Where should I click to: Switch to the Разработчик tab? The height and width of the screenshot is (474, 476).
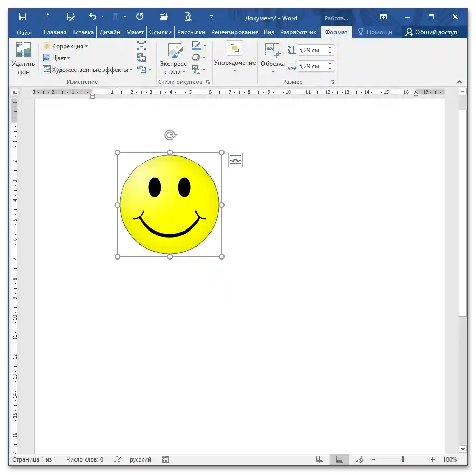(x=298, y=32)
